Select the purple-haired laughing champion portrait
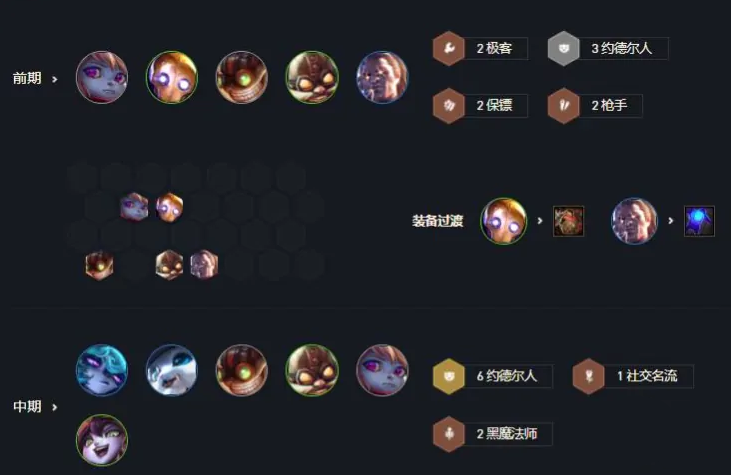 102,440
